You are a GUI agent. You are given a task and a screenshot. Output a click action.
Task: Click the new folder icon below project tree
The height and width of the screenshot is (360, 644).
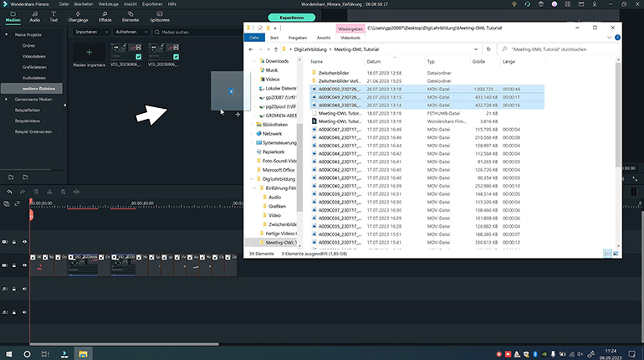point(11,177)
